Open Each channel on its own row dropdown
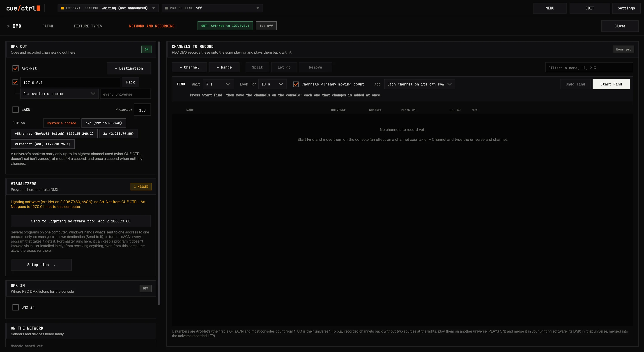The width and height of the screenshot is (644, 352). click(x=419, y=84)
